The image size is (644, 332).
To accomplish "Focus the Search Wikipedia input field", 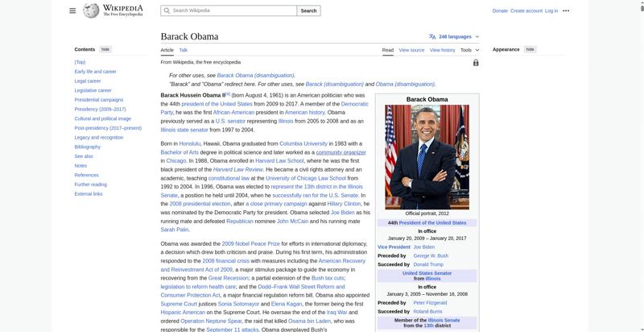I will coord(229,10).
